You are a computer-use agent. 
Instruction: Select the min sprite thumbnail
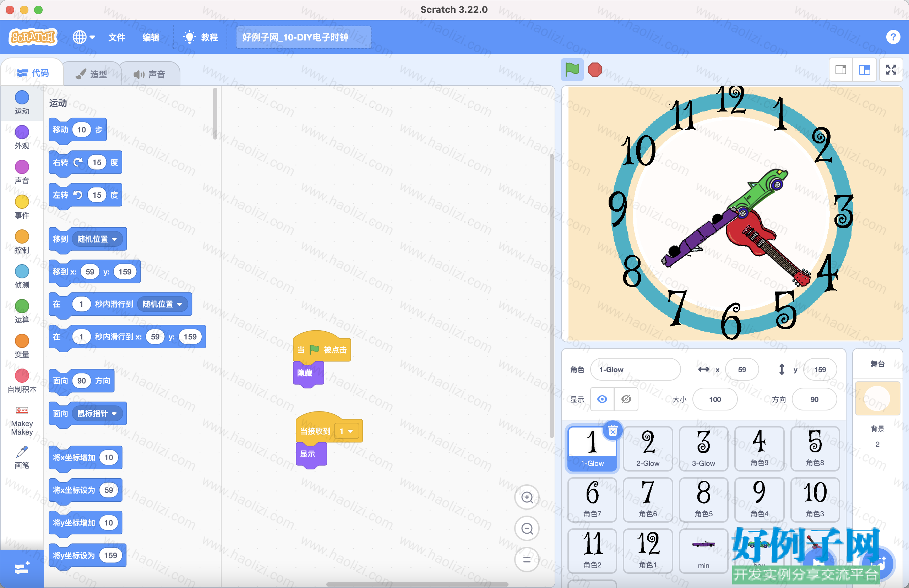pos(704,551)
